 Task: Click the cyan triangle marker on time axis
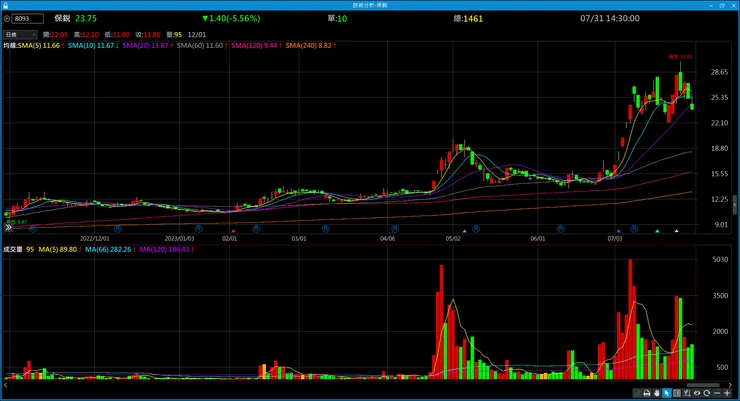pos(657,231)
